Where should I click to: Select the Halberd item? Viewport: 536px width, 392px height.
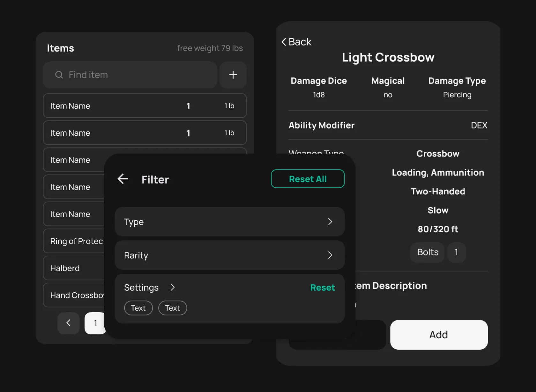pyautogui.click(x=74, y=268)
